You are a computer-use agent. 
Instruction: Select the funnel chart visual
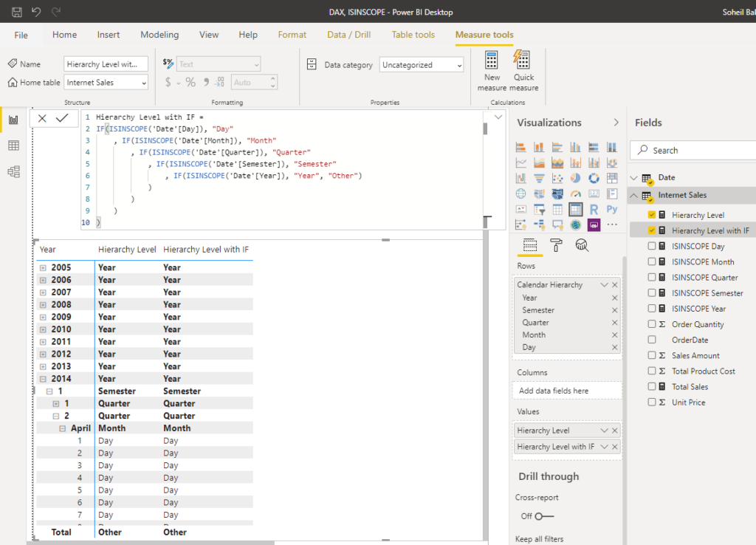click(x=539, y=179)
